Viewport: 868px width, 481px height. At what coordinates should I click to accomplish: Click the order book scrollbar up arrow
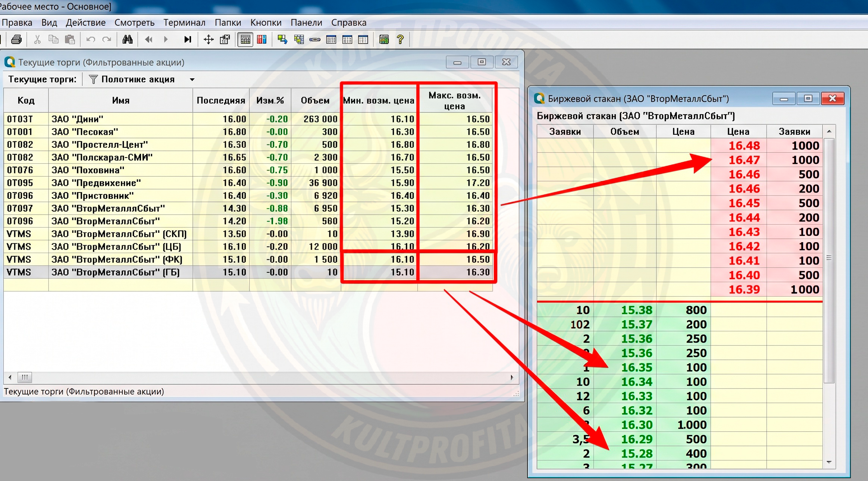pyautogui.click(x=829, y=131)
